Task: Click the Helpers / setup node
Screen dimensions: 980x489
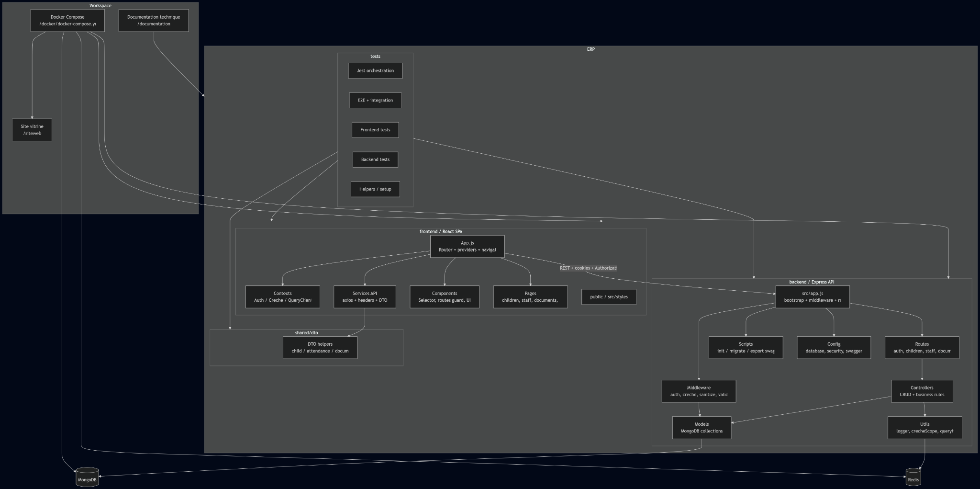Action: [375, 189]
